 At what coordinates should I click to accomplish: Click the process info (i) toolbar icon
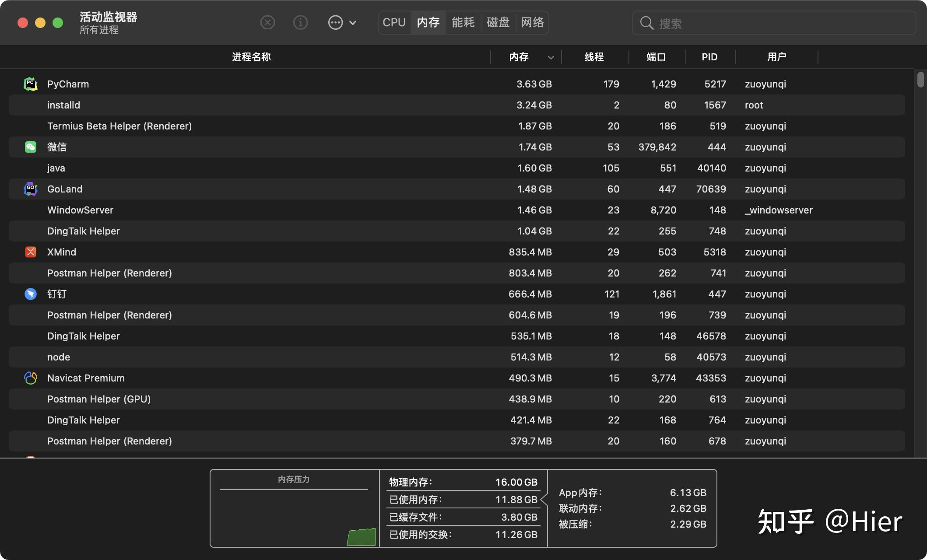pos(300,22)
